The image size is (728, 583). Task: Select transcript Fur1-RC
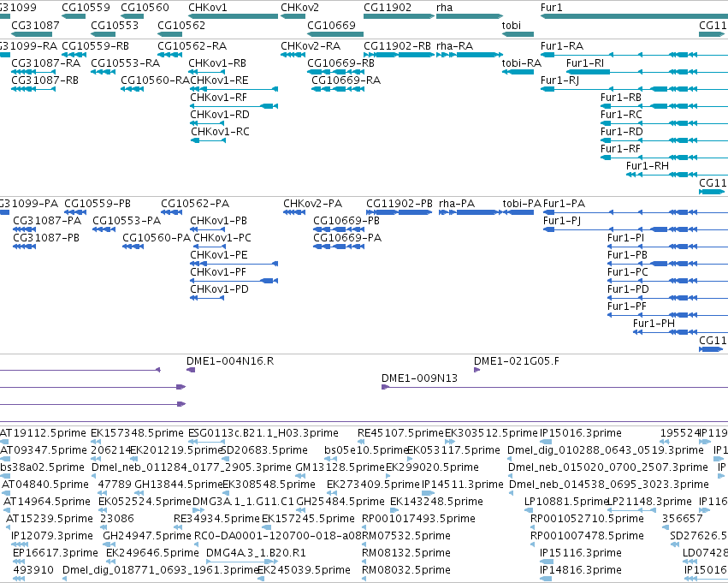point(621,115)
